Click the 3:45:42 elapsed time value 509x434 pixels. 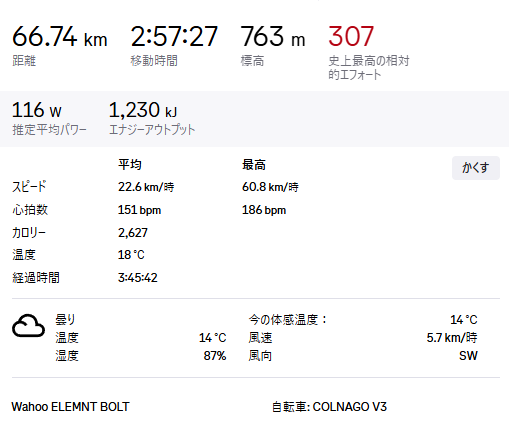tap(137, 278)
